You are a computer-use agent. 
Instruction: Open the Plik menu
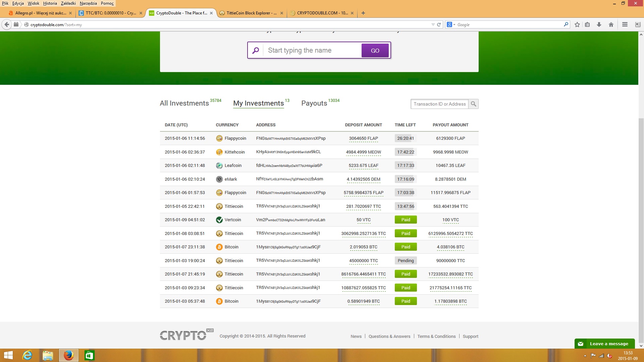(x=5, y=3)
